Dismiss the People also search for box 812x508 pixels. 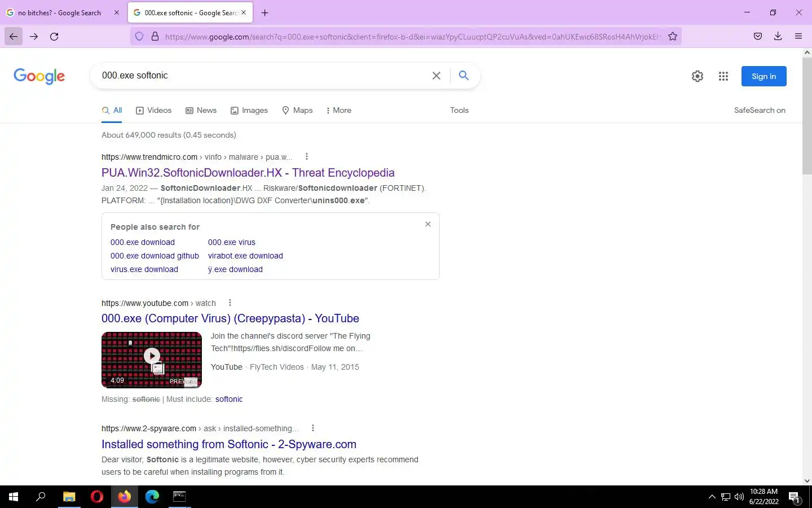(428, 224)
